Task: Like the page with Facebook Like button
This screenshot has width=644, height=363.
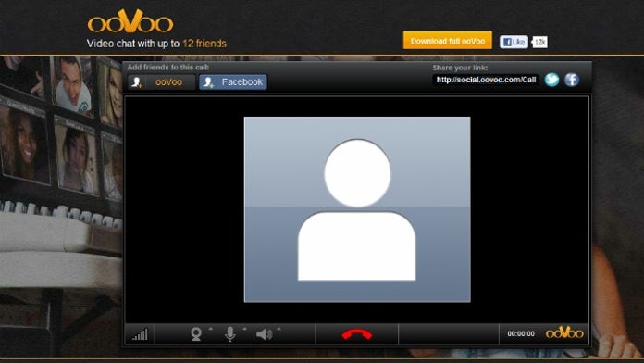Action: click(x=514, y=42)
